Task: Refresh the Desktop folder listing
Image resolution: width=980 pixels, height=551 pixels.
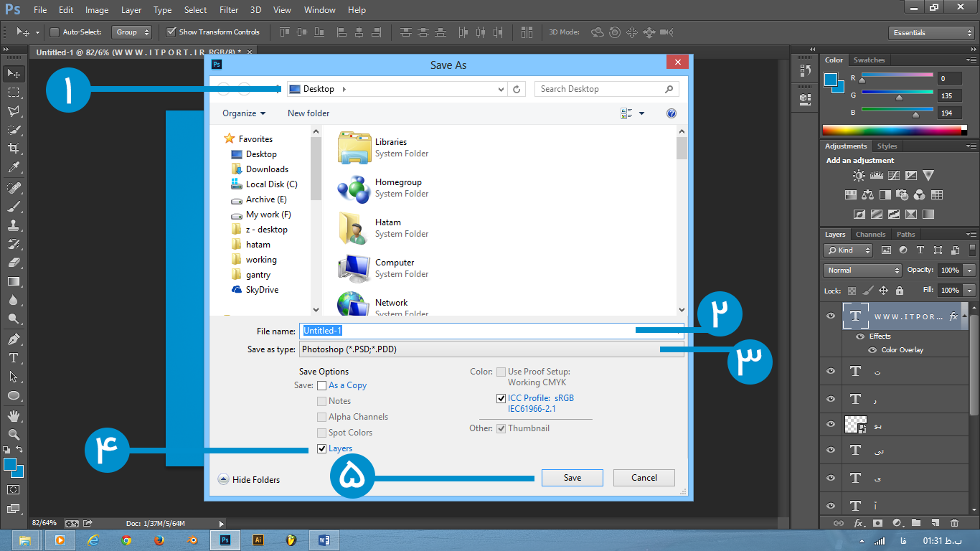Action: click(517, 89)
